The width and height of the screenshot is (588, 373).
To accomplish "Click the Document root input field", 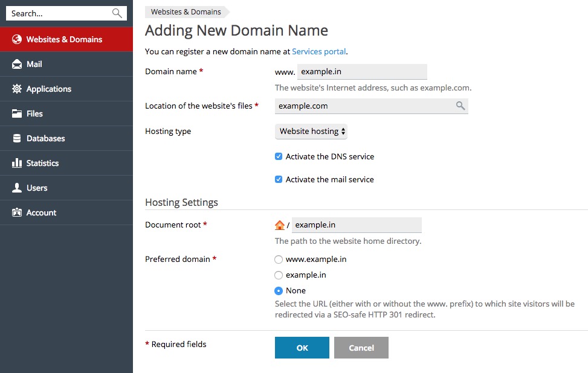I will click(x=357, y=225).
